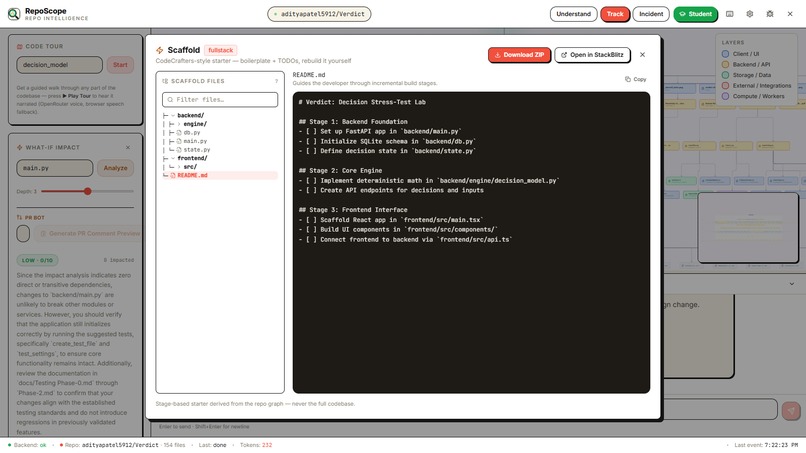This screenshot has width=806, height=453.
Task: Click the bug debug icon in header
Action: [x=770, y=14]
